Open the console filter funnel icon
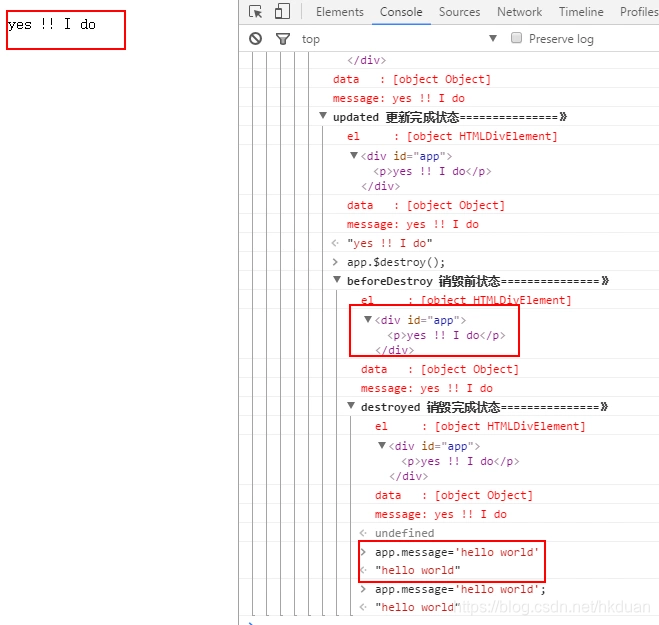This screenshot has width=659, height=625. click(x=283, y=39)
